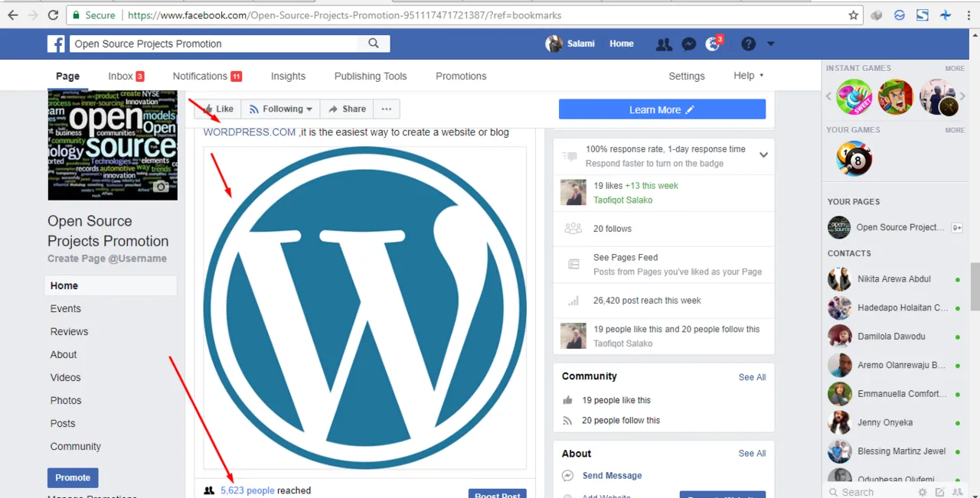
Task: Click the browser forward arrow
Action: coord(33,15)
